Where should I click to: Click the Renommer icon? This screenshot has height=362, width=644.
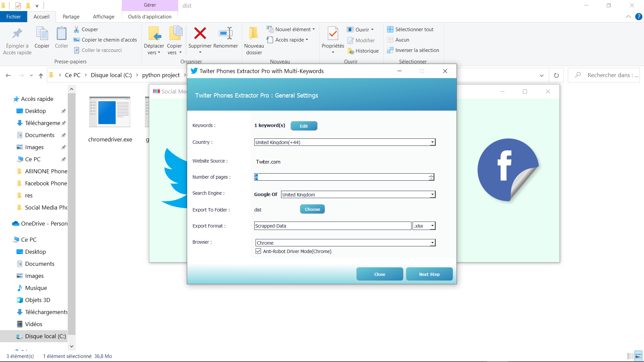[x=225, y=34]
